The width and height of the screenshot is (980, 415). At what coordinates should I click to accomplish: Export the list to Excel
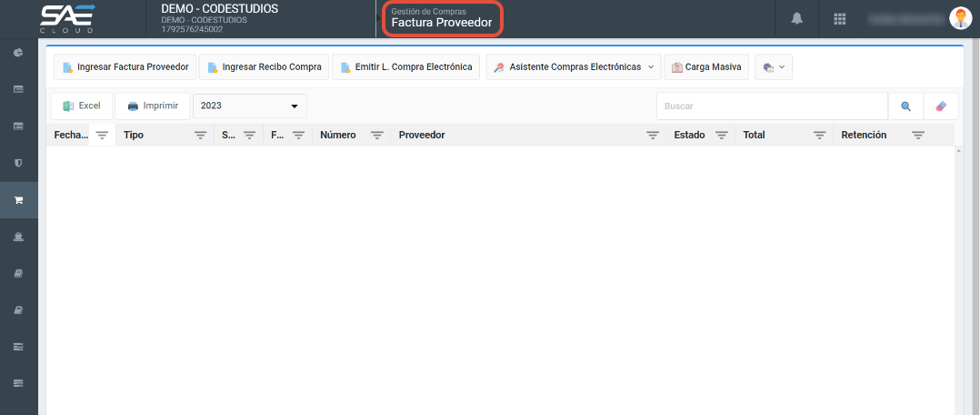coord(82,106)
